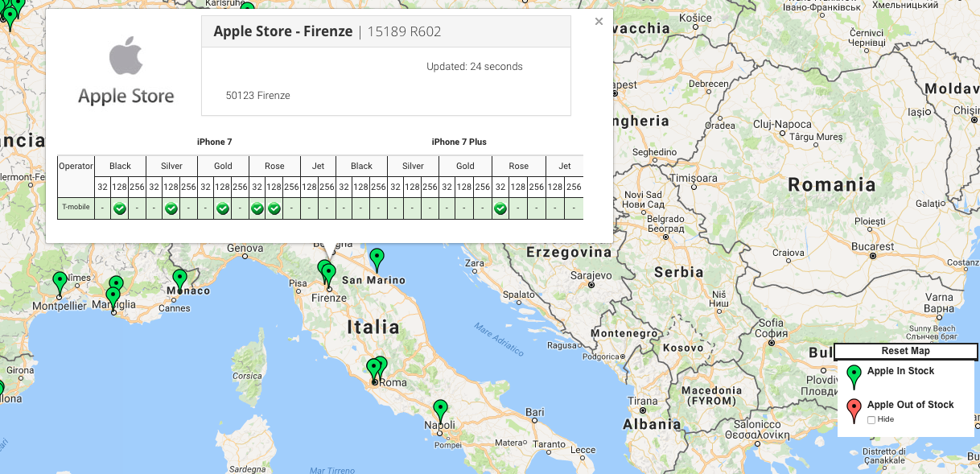
Task: Close the Apple Store Firenze info popup
Action: click(599, 22)
